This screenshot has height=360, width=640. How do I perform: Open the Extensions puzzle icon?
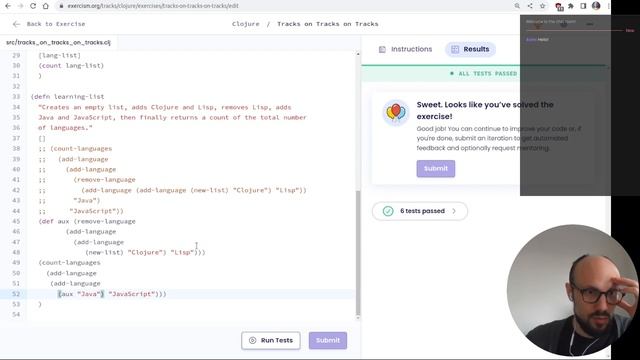(571, 6)
